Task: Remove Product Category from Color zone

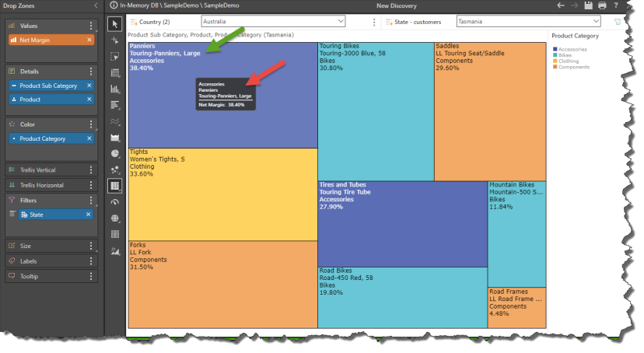Action: (x=89, y=138)
